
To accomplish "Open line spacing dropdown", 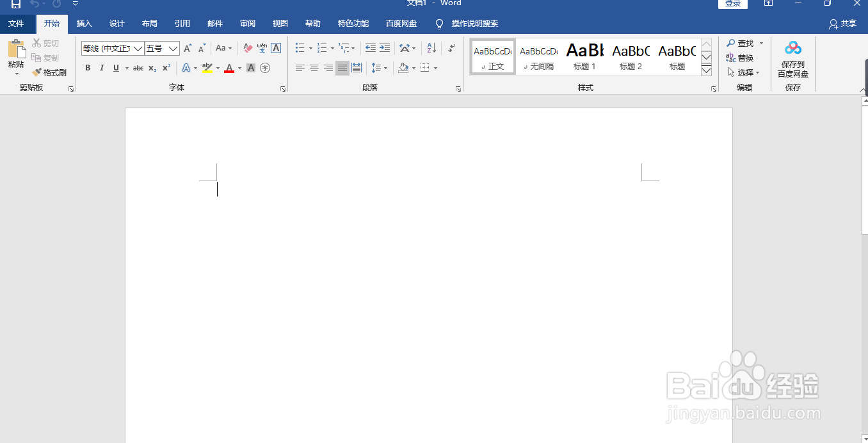I will click(x=380, y=68).
